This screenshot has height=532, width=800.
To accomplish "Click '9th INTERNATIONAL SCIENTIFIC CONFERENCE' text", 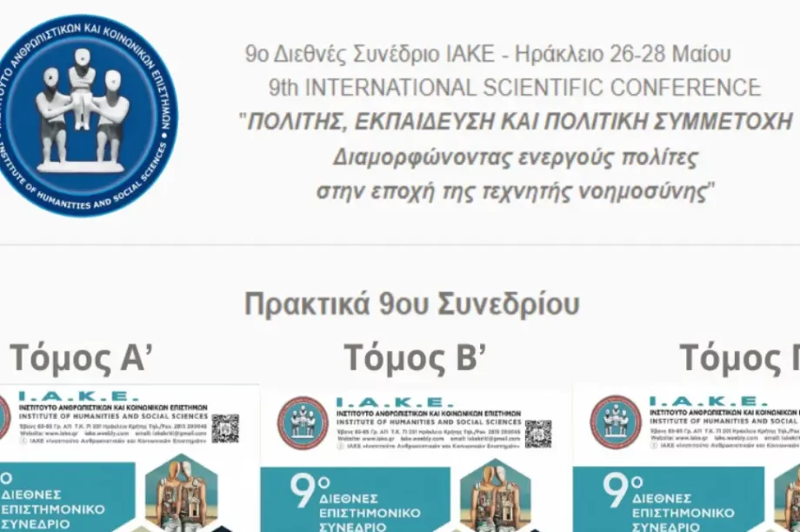I will 514,88.
